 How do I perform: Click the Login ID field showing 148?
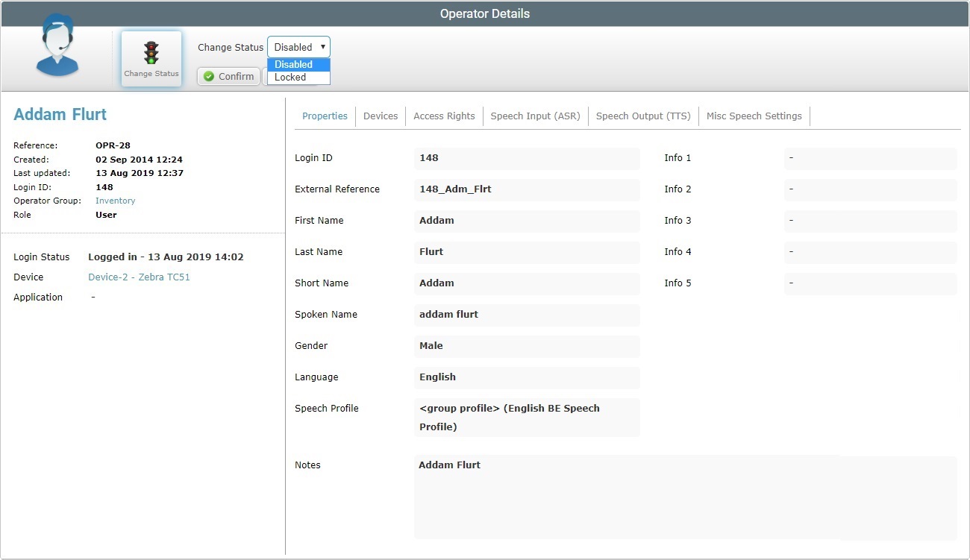point(526,158)
